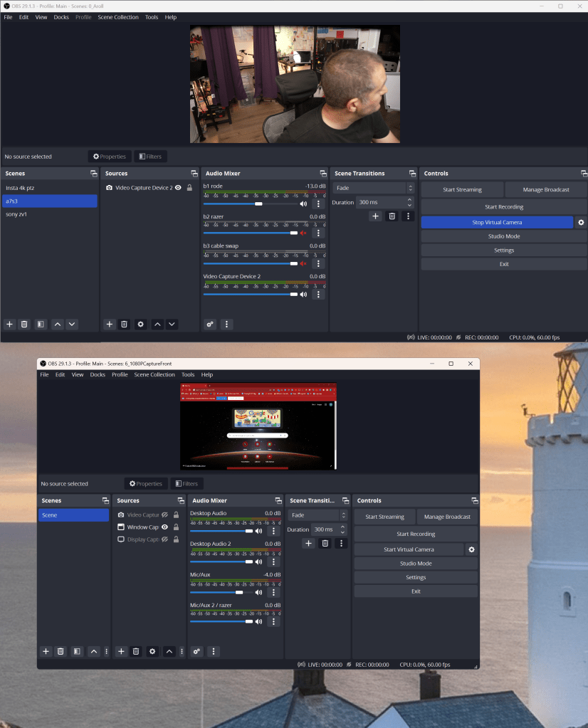Click Start Virtual Camera in bottom OBS
The image size is (588, 728).
coord(409,549)
